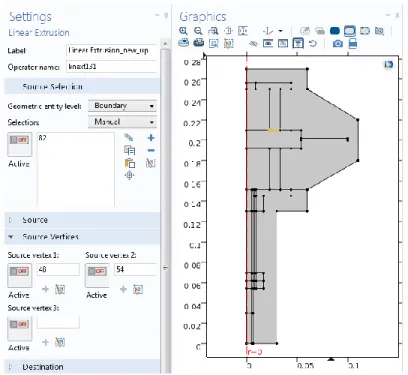Click the Settings scrollbar up arrow

(x=165, y=44)
